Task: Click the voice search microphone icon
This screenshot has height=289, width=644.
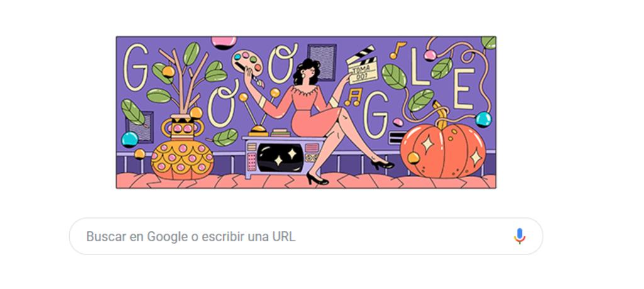Action: click(519, 236)
